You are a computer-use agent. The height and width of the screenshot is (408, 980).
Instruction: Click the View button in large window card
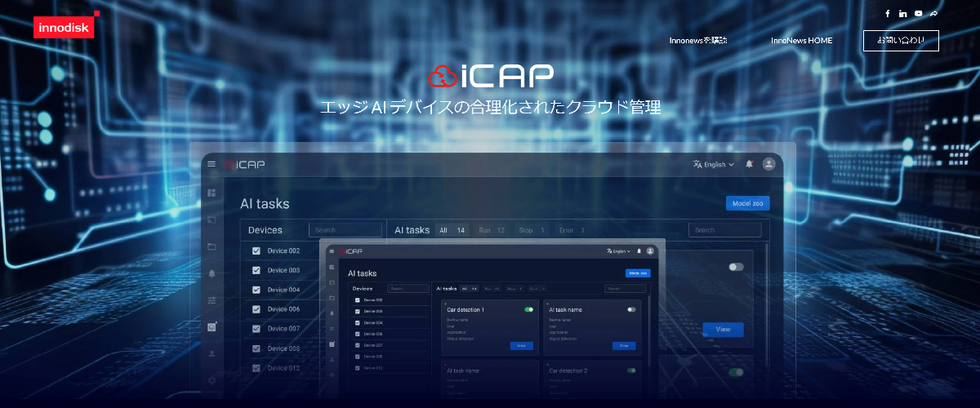click(x=723, y=329)
